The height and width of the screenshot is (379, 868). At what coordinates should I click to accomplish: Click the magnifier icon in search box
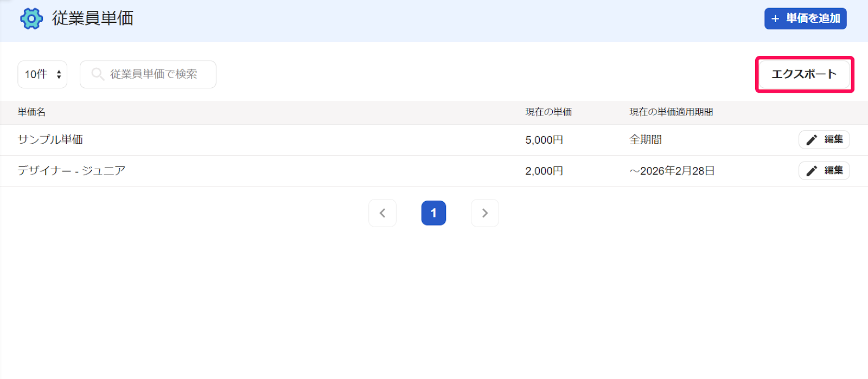tap(98, 74)
